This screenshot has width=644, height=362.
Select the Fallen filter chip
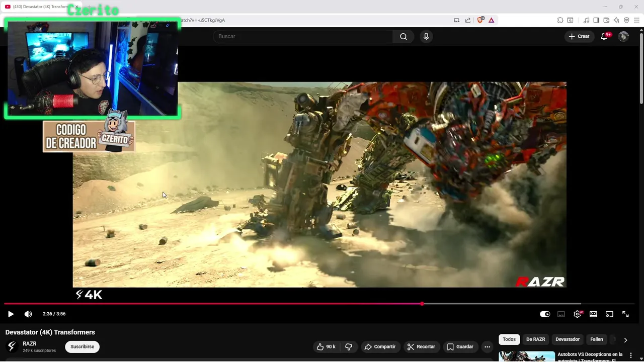pos(596,339)
